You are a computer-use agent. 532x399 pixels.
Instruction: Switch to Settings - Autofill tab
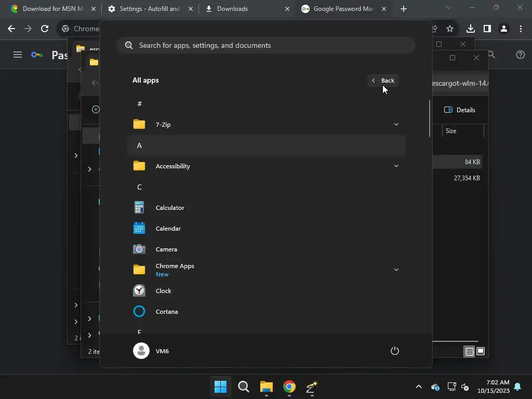tap(149, 9)
